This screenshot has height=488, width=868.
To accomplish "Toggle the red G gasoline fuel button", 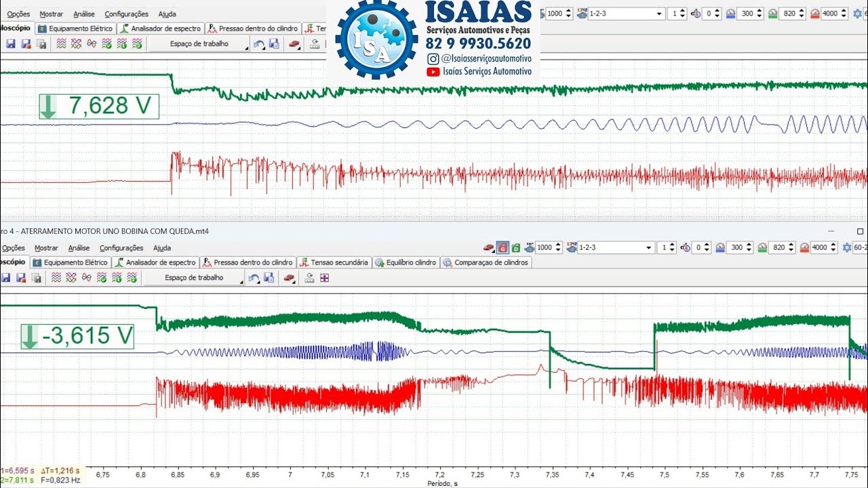I will coord(502,247).
